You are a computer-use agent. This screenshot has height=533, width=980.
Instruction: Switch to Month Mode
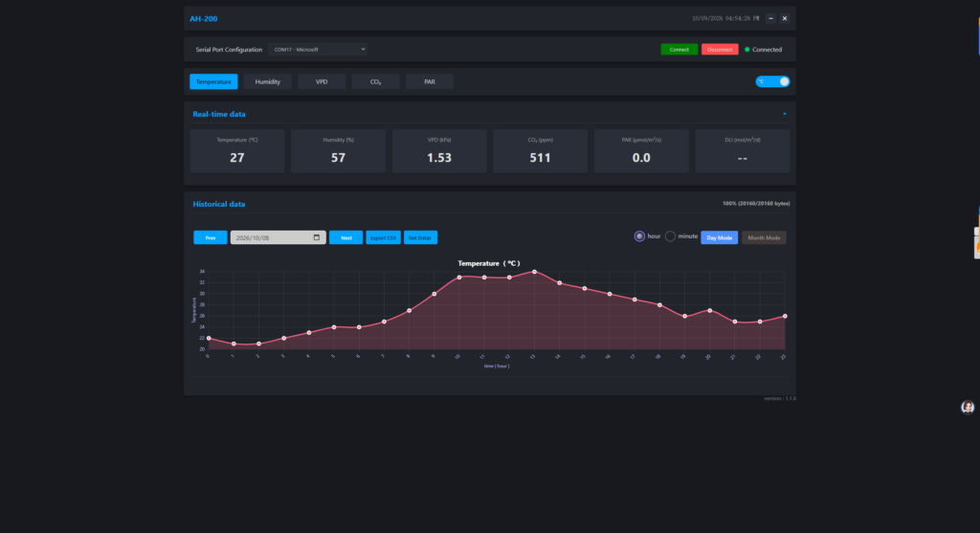click(764, 237)
